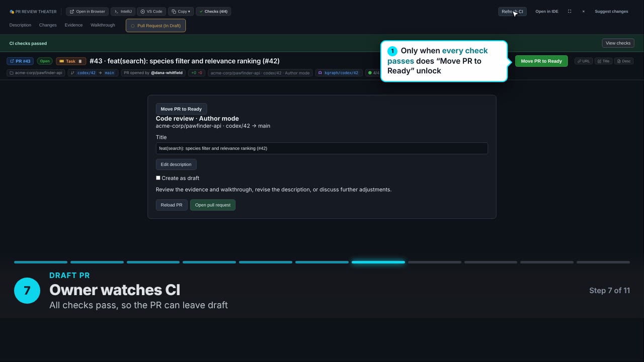
Task: Click the View checks button
Action: 618,43
